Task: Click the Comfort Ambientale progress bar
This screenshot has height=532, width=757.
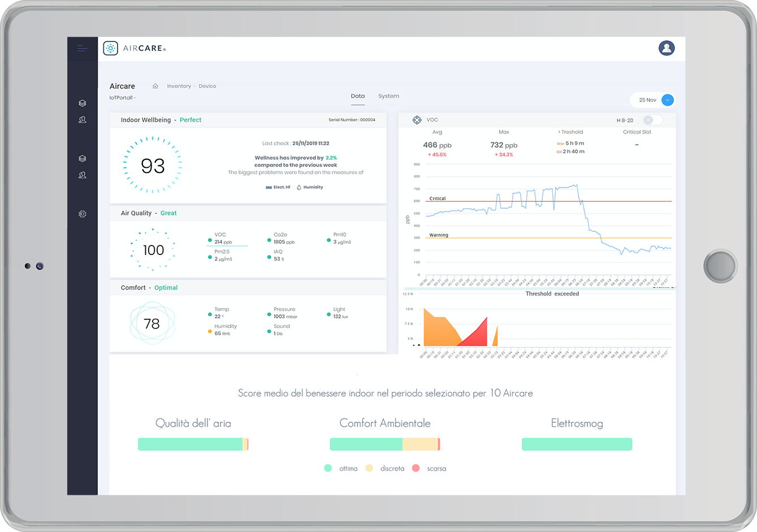Action: [x=385, y=444]
